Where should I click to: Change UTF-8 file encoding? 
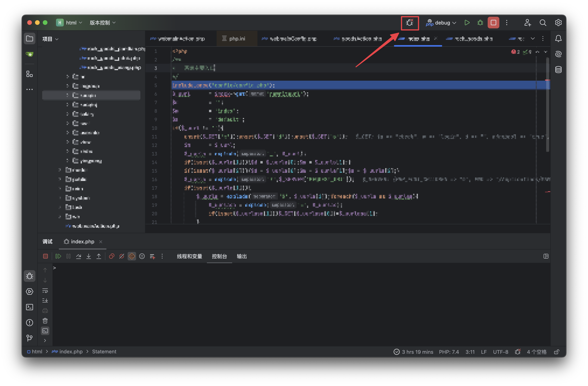point(500,352)
